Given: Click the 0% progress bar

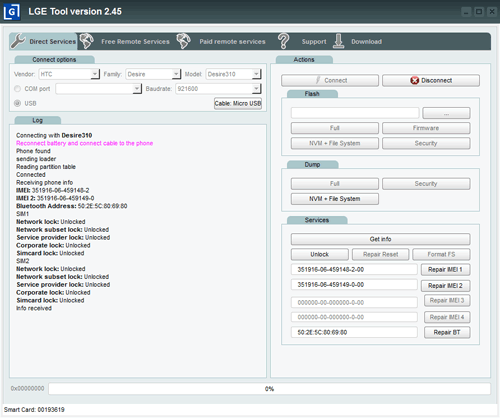Looking at the screenshot, I should coord(269,389).
